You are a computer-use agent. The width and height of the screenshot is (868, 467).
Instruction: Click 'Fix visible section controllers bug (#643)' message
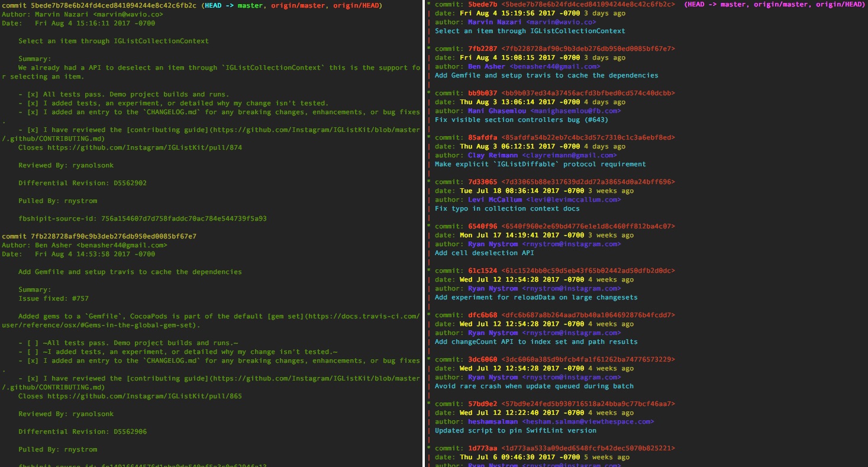tap(521, 120)
